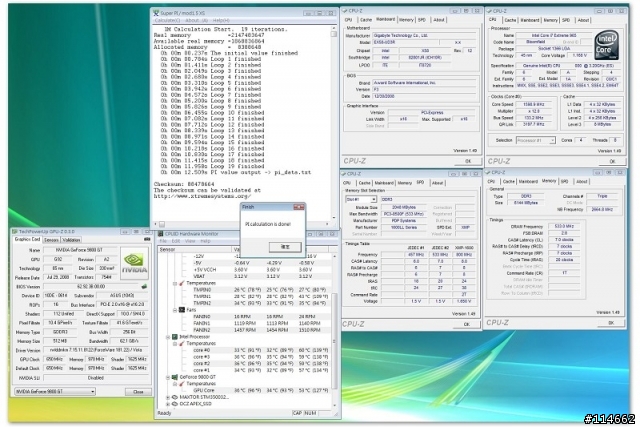
Task: Collapse the GeForce 9800 GT node
Action: pyautogui.click(x=168, y=377)
